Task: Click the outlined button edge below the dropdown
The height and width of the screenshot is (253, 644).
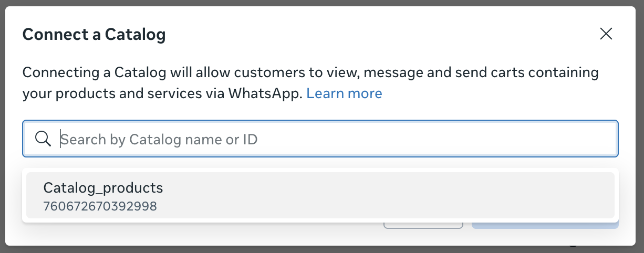Action: pos(423,226)
